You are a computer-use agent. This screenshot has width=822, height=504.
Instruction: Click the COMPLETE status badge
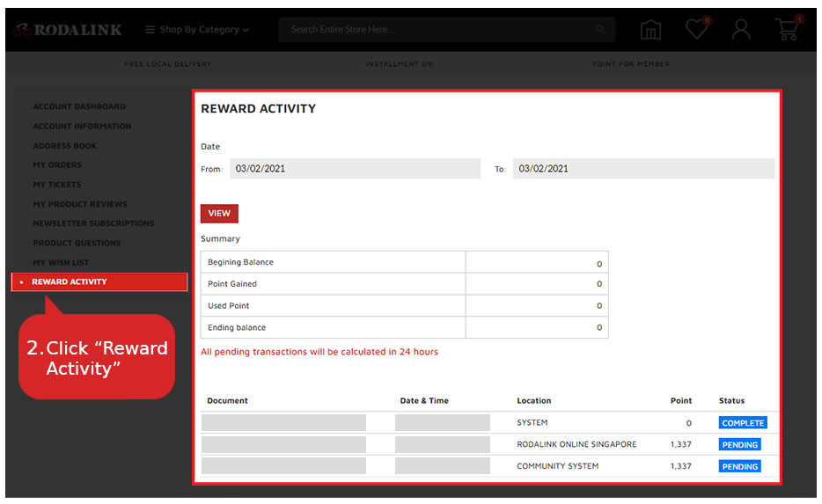pos(742,423)
